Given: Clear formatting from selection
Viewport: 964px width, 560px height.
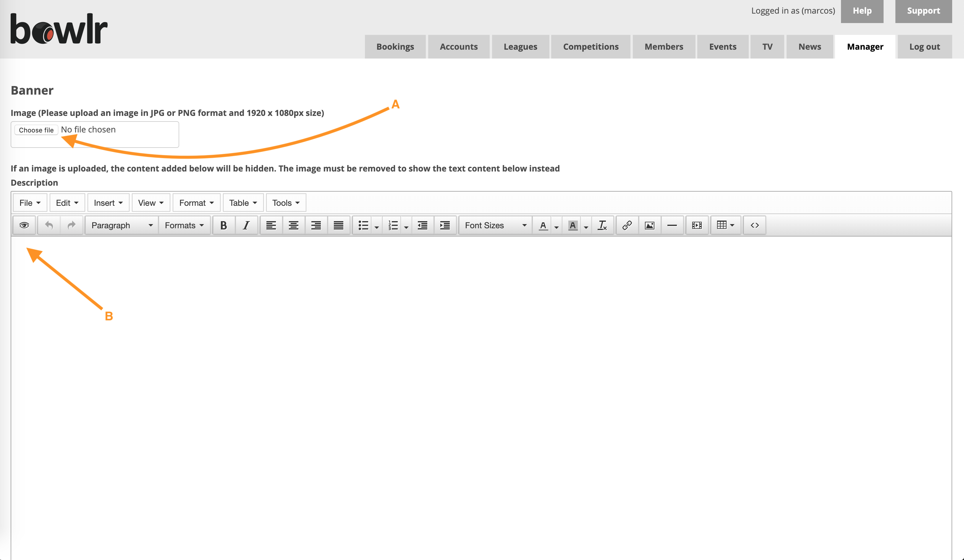Looking at the screenshot, I should (603, 225).
